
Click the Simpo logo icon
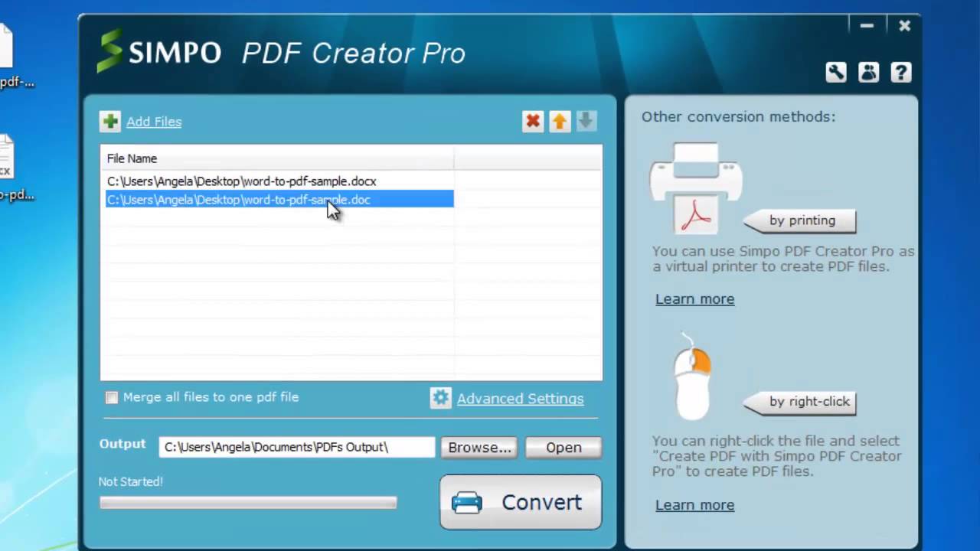109,51
